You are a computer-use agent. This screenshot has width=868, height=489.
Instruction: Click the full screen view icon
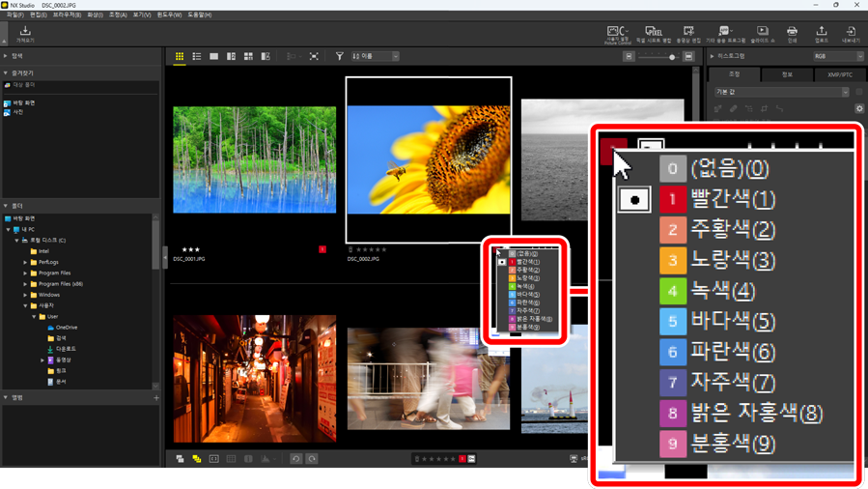(x=314, y=57)
